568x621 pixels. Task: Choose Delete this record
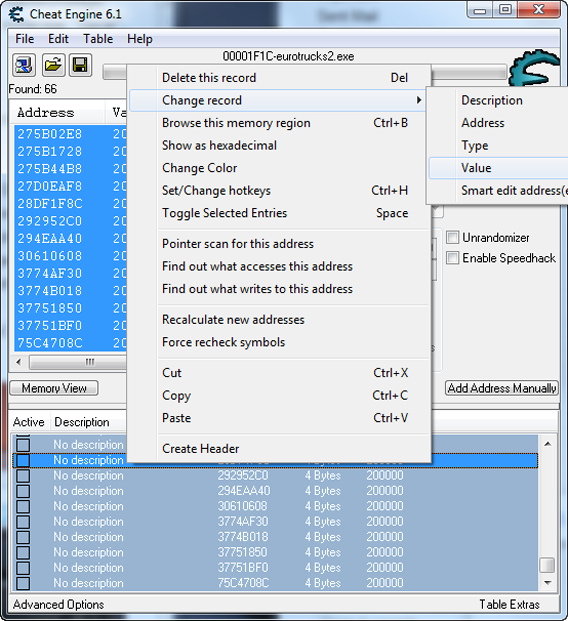(x=279, y=78)
